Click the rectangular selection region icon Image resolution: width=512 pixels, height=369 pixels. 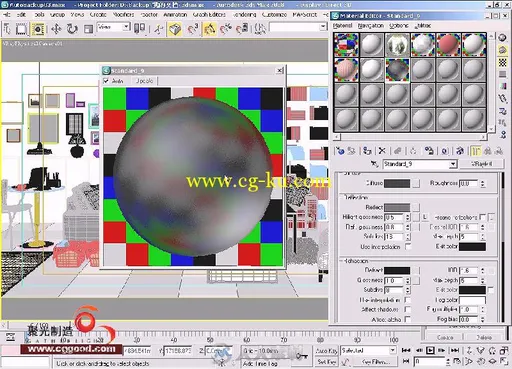(21, 29)
